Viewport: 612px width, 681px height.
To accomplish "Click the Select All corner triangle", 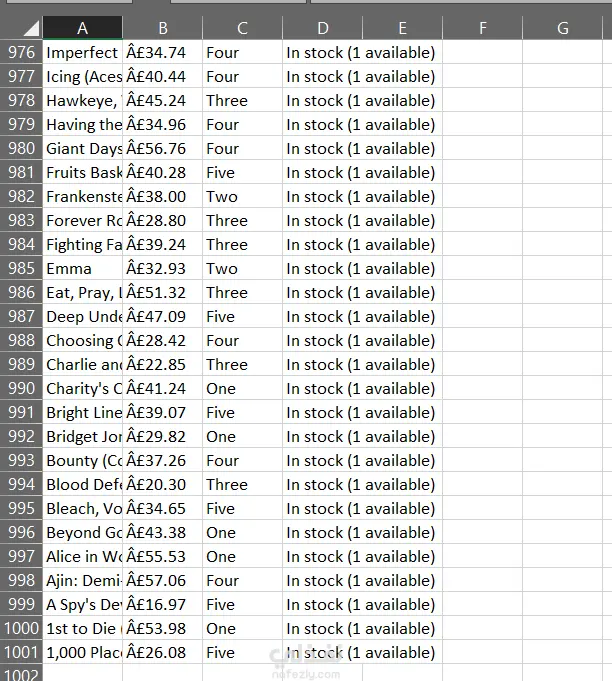I will point(31,29).
